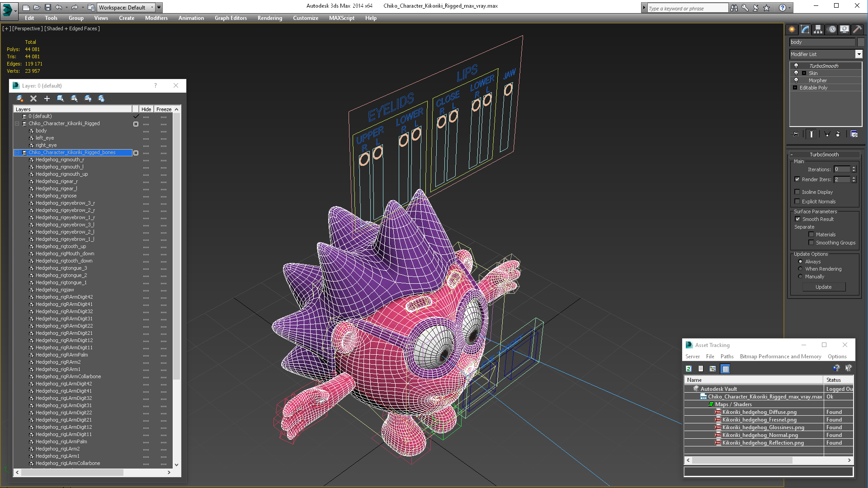This screenshot has height=488, width=868.
Task: Click Highlight Selected Objects' Layers icon
Action: pyautogui.click(x=74, y=98)
